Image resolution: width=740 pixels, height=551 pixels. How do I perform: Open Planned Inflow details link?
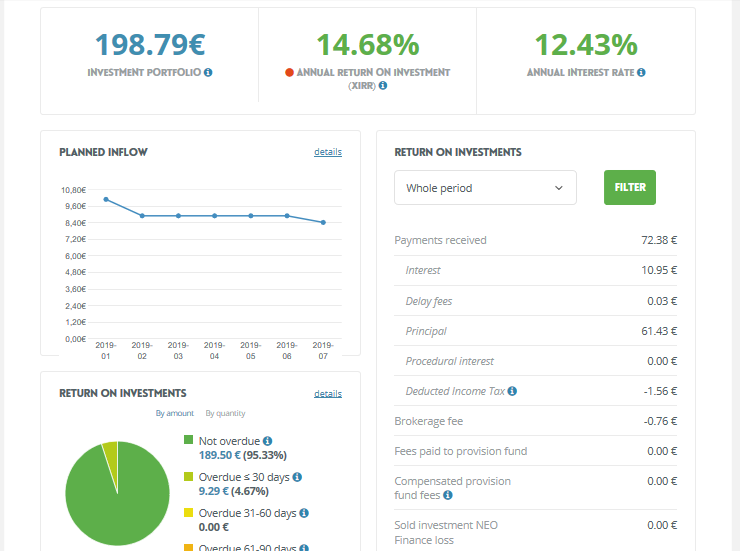tap(327, 152)
